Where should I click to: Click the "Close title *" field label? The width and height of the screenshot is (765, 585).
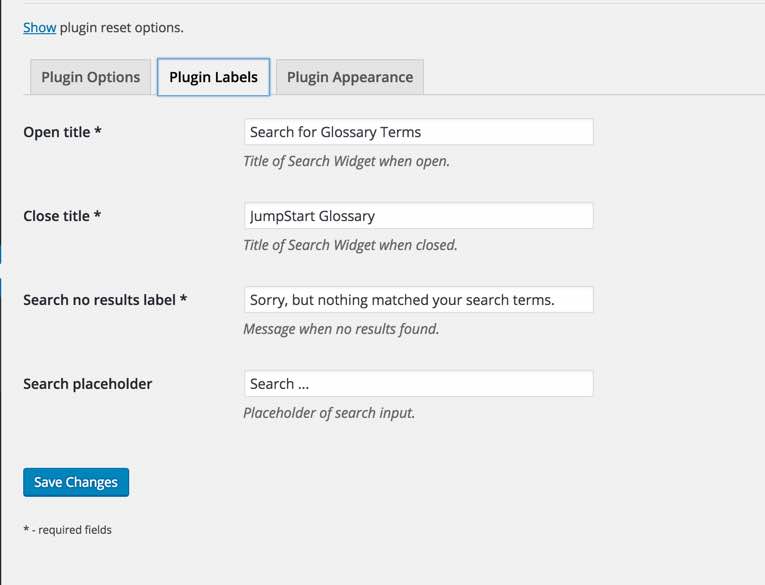coord(57,216)
